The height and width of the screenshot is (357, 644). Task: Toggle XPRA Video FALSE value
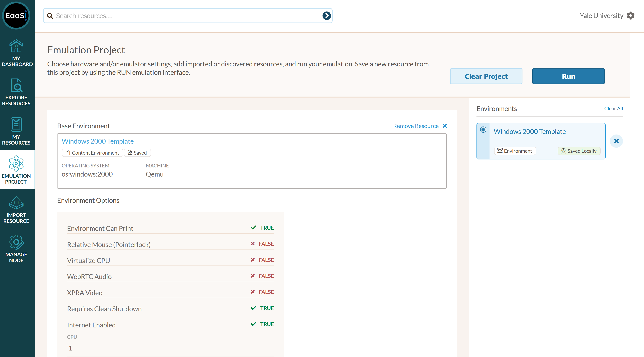[x=262, y=292]
